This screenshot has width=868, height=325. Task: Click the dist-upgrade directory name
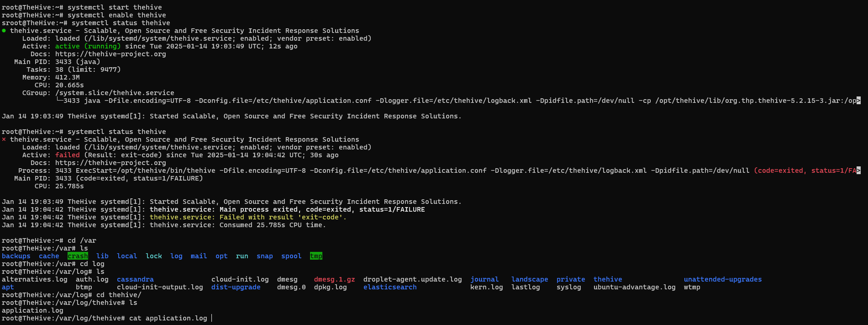tap(236, 287)
